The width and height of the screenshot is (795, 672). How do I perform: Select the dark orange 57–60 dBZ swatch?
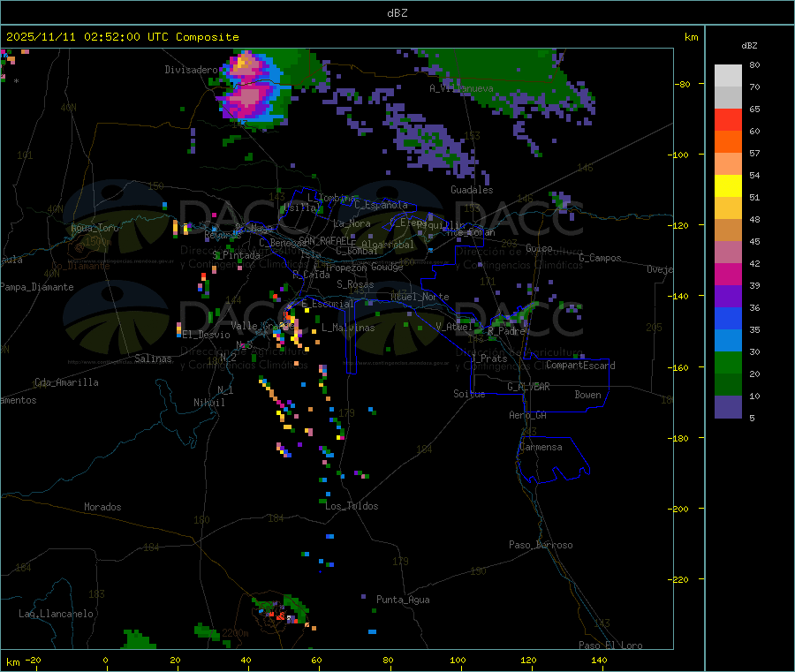[x=728, y=142]
